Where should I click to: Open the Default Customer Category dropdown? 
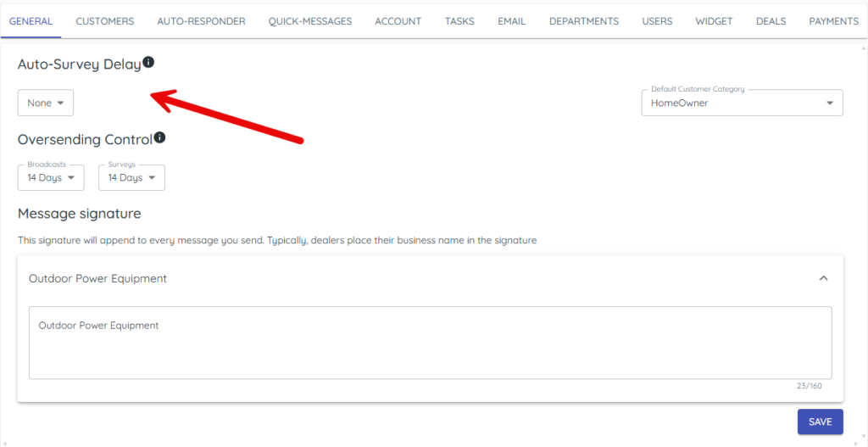[x=742, y=103]
